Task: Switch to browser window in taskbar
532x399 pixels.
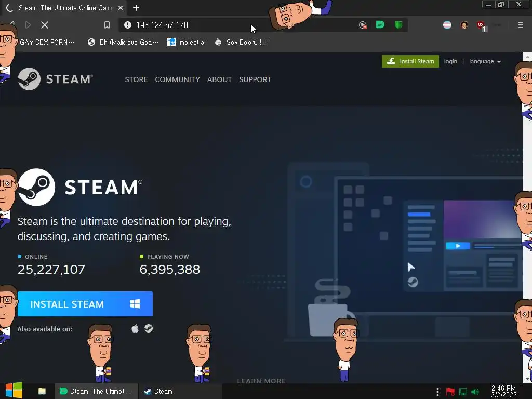Action: (x=96, y=391)
